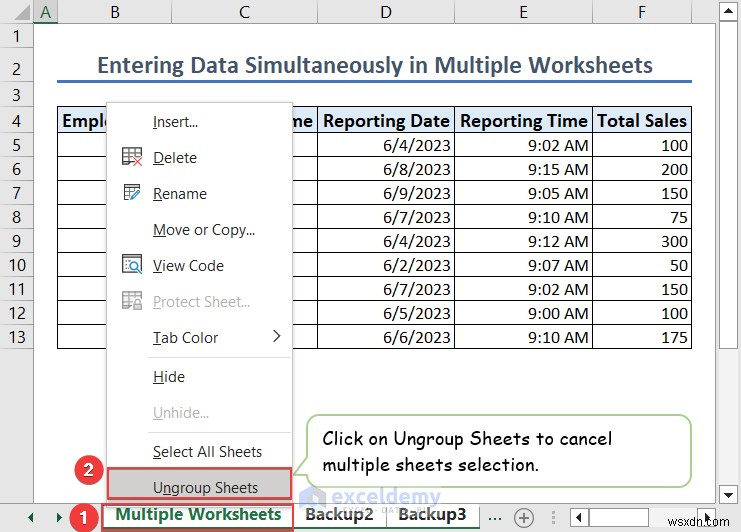Click the vertical scrollbar thumb

728,184
